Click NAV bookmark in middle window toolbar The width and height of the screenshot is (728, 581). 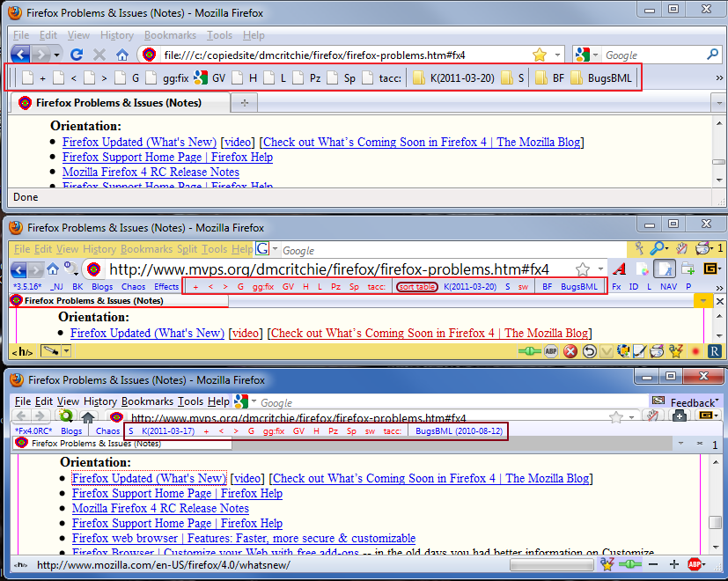[668, 287]
